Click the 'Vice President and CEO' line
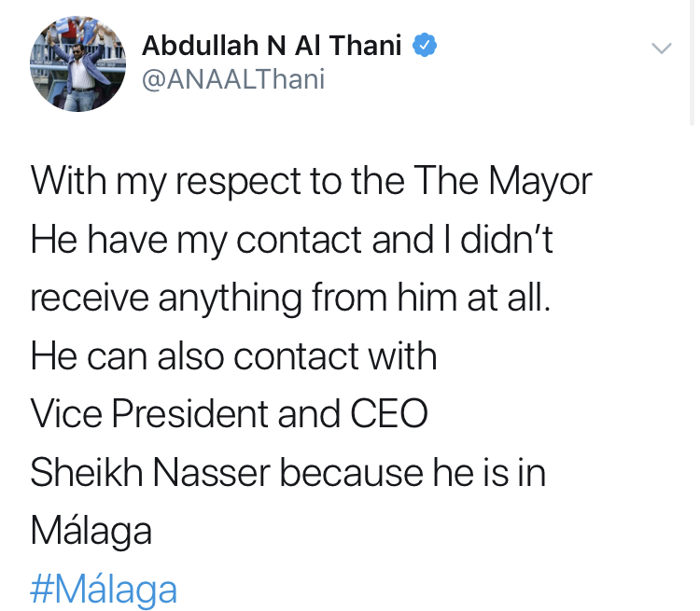 coord(230,414)
